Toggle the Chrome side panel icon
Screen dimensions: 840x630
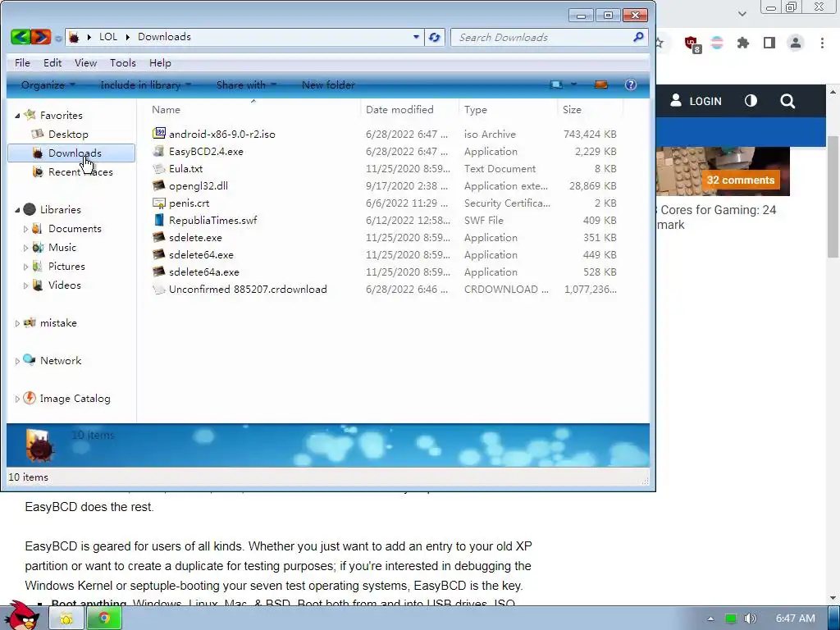point(769,43)
